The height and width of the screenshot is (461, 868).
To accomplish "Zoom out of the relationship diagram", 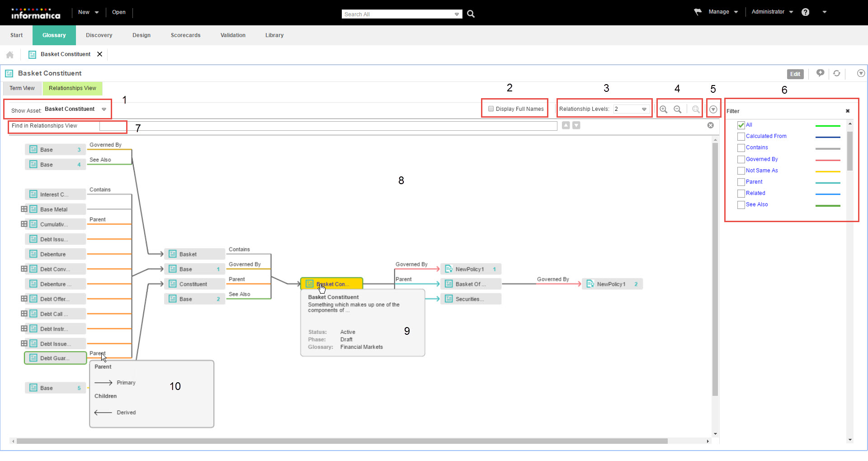I will pos(678,109).
